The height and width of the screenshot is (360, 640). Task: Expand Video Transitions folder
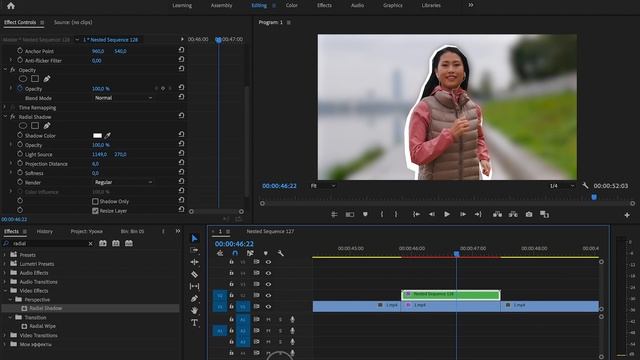(x=5, y=335)
